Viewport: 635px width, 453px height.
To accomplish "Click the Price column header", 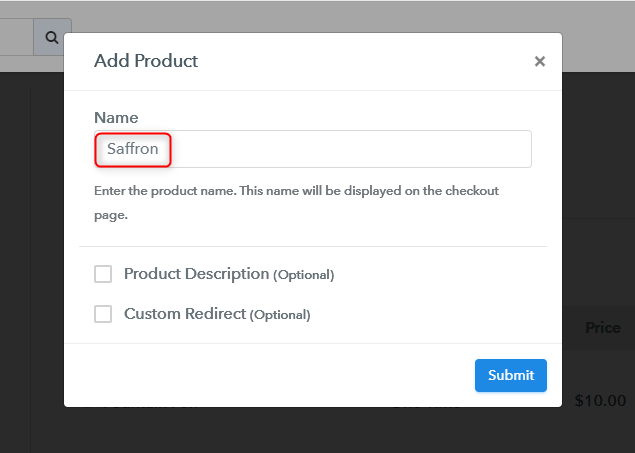I will pos(603,328).
